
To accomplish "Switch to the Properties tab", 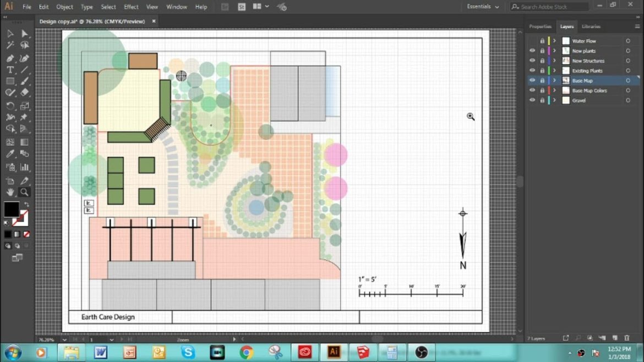I will click(539, 26).
